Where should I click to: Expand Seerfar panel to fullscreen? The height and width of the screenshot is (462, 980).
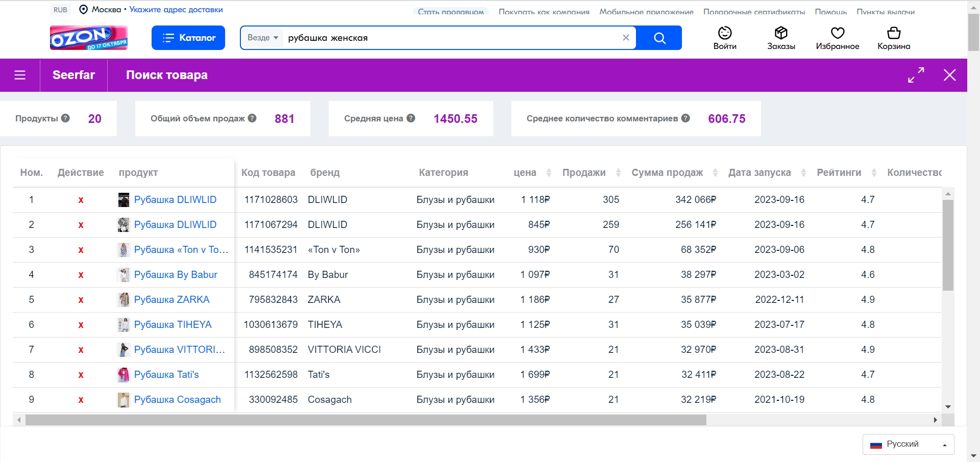[916, 75]
